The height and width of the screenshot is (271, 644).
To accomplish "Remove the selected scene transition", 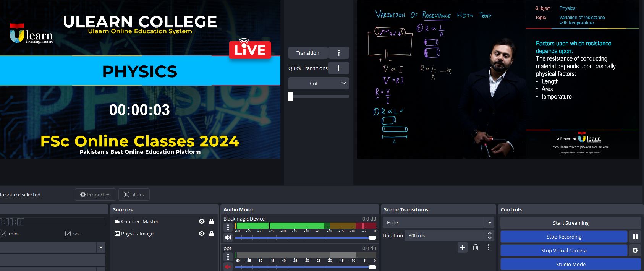I will tap(476, 247).
